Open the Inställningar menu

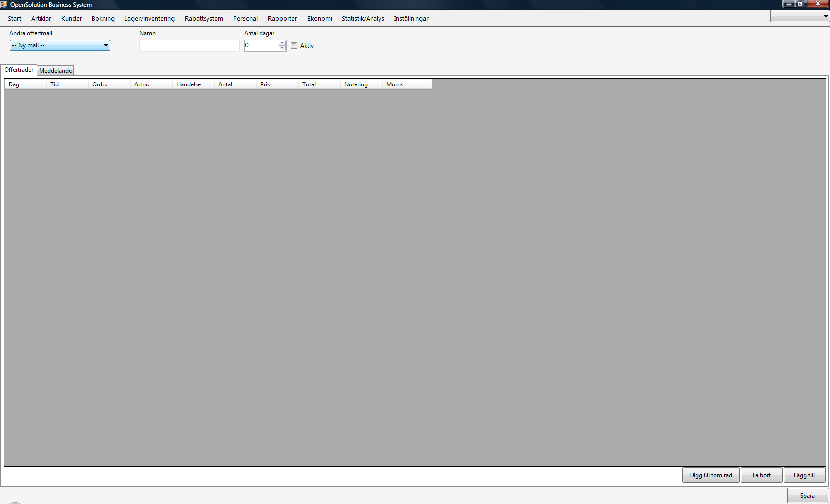[411, 18]
